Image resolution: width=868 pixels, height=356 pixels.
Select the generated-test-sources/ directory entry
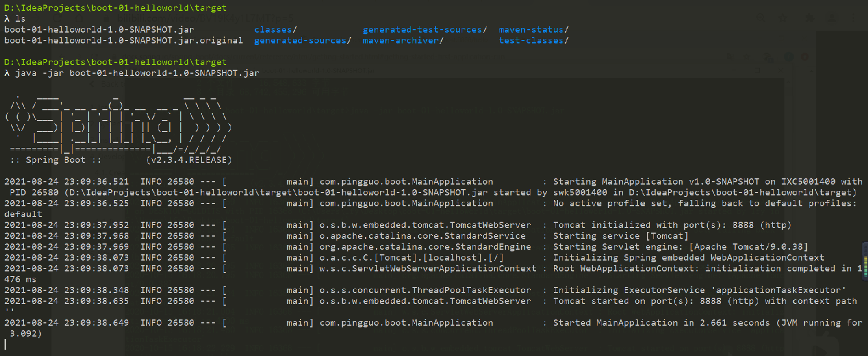(425, 30)
